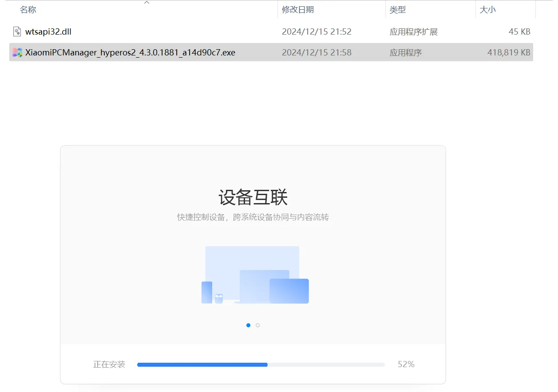Click the tablet icon in the illustration
The image size is (558, 392).
pyautogui.click(x=289, y=291)
